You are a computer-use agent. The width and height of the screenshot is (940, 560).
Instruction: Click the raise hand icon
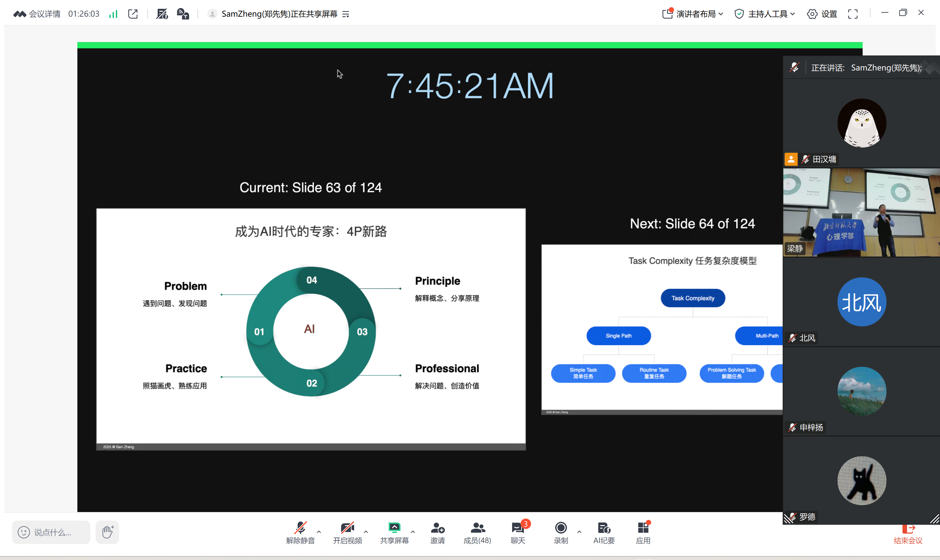click(107, 532)
